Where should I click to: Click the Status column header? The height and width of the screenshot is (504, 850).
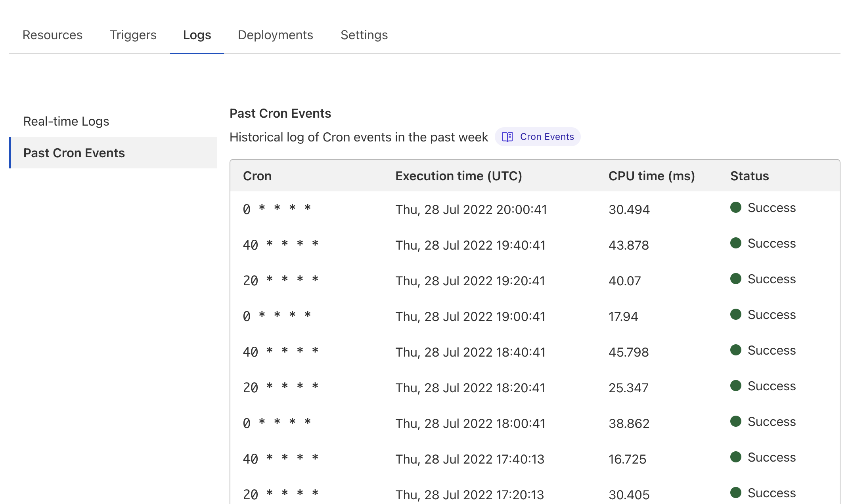point(749,176)
